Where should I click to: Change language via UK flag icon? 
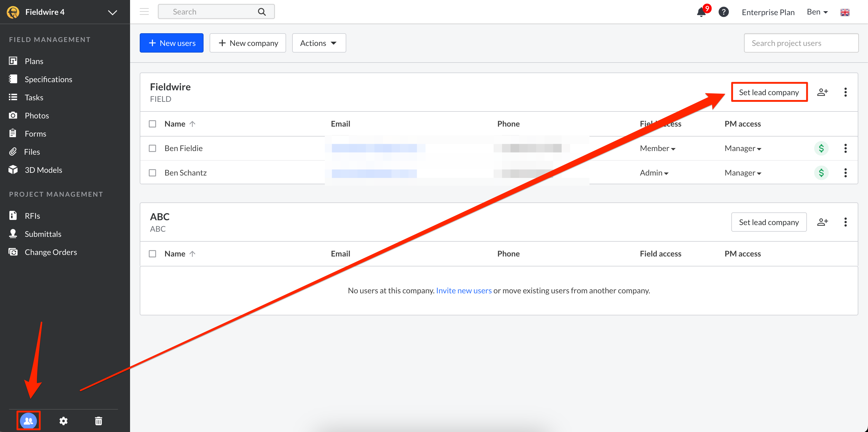[845, 12]
